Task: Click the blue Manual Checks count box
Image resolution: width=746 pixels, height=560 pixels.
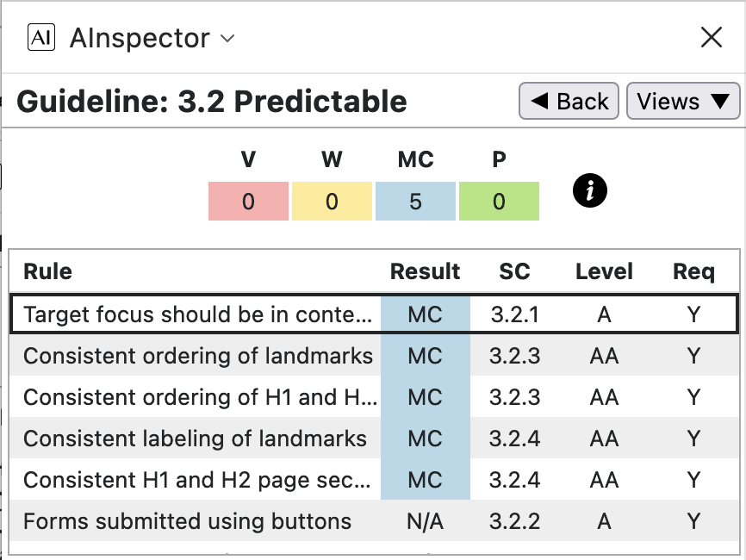Action: click(415, 202)
